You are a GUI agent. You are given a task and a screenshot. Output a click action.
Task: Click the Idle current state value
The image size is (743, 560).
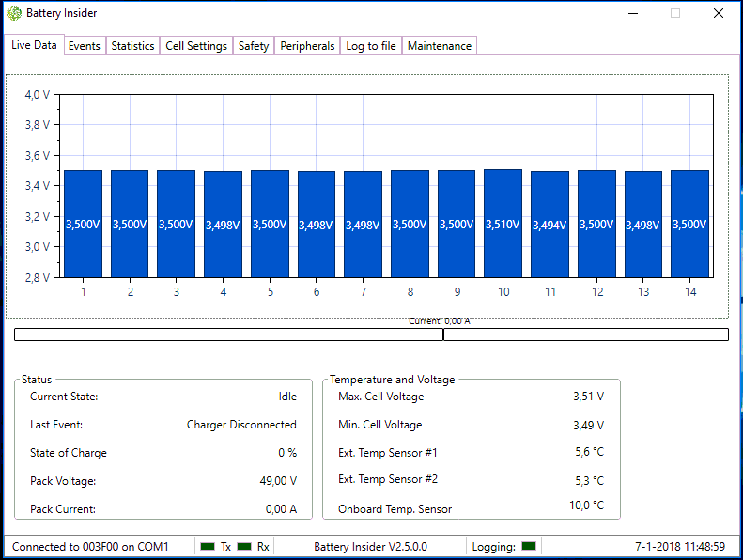[287, 397]
